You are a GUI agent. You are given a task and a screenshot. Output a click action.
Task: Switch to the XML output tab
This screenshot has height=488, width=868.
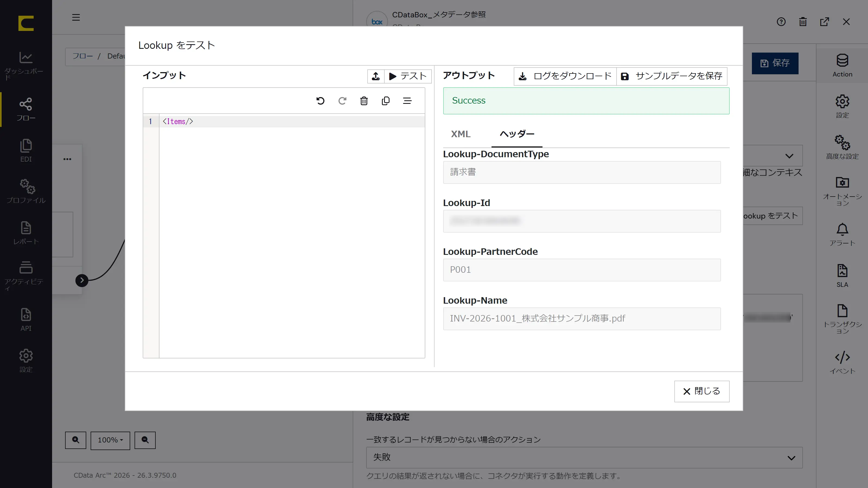(x=461, y=134)
